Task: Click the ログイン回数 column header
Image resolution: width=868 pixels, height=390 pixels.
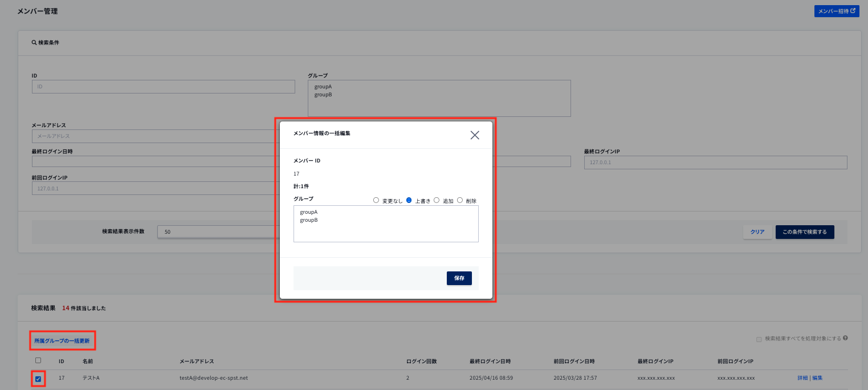Action: click(x=421, y=361)
